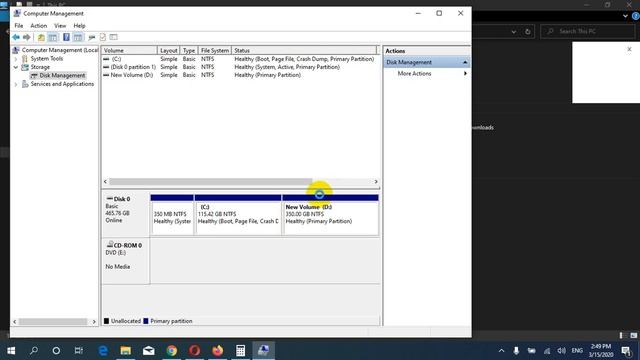The width and height of the screenshot is (640, 360).
Task: Click the last toolbar icon for view settings
Action: click(114, 38)
